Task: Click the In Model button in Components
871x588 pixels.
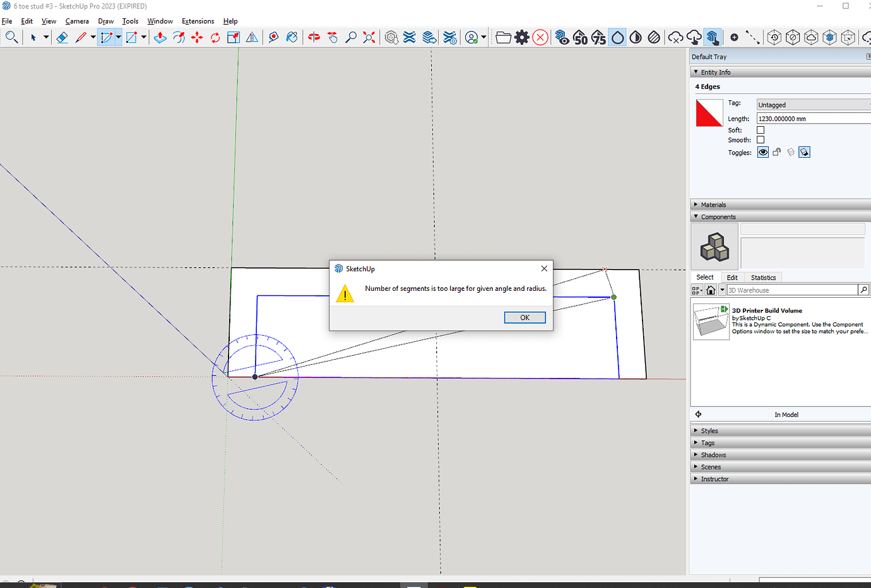Action: [786, 415]
